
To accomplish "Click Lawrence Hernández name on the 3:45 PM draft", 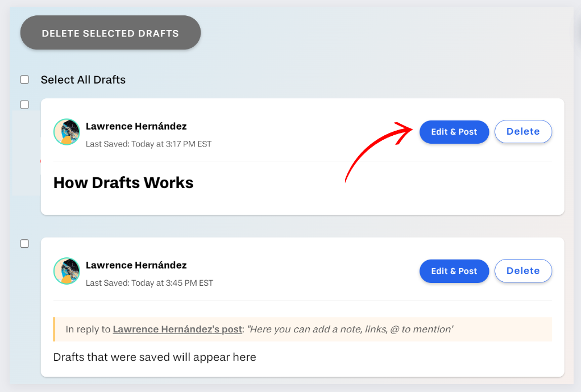I will [x=136, y=265].
